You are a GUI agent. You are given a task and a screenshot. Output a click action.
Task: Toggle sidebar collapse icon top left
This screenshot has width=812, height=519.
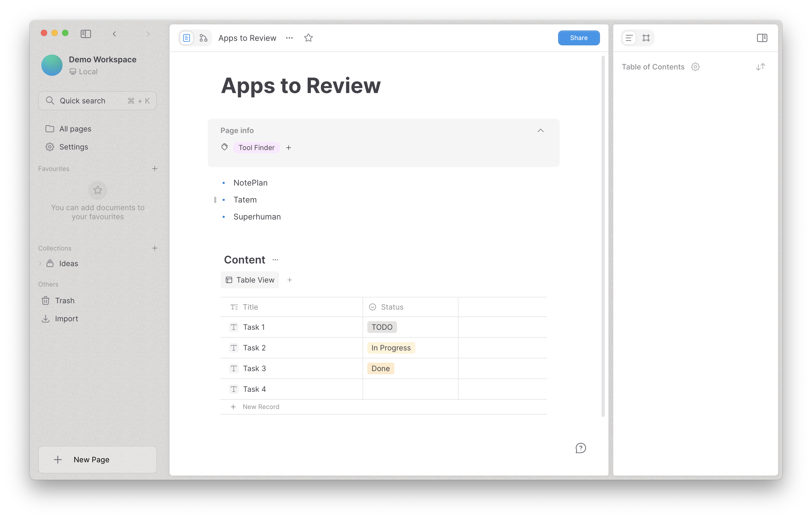tap(86, 34)
